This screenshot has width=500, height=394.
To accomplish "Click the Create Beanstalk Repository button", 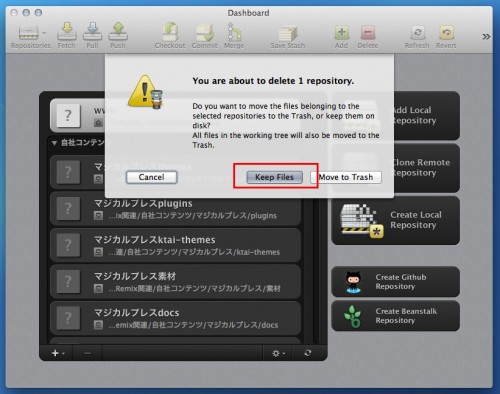I will click(x=396, y=316).
